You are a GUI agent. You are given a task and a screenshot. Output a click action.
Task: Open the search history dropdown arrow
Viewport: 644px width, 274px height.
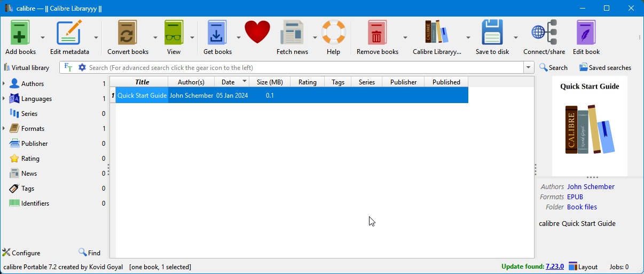529,67
